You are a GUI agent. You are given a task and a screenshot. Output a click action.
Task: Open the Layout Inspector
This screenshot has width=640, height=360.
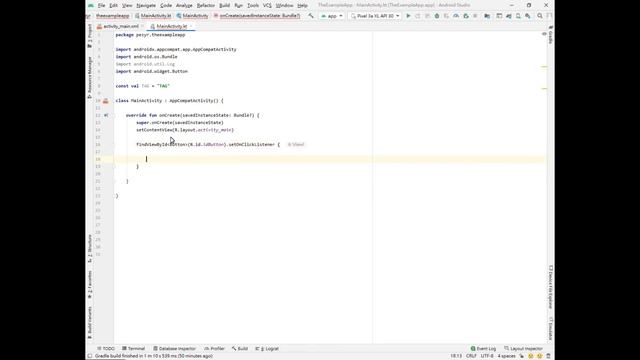tap(523, 349)
